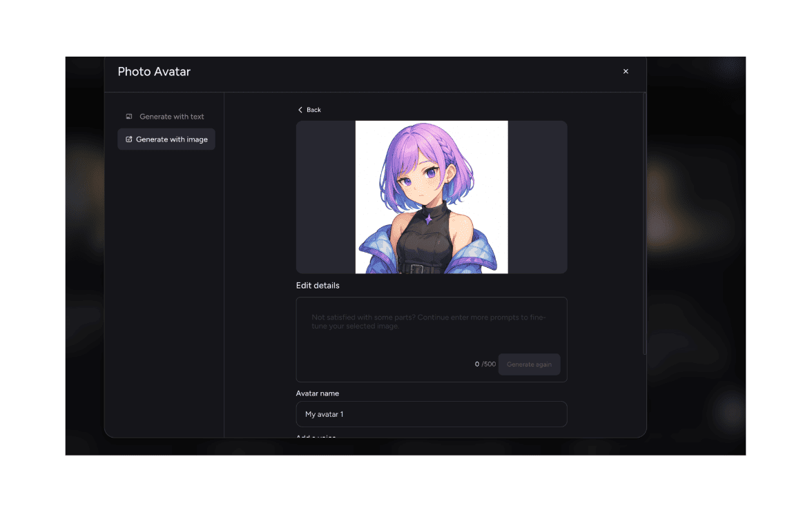Image resolution: width=812 pixels, height=508 pixels.
Task: Click into the Avatar name field
Action: pyautogui.click(x=431, y=414)
